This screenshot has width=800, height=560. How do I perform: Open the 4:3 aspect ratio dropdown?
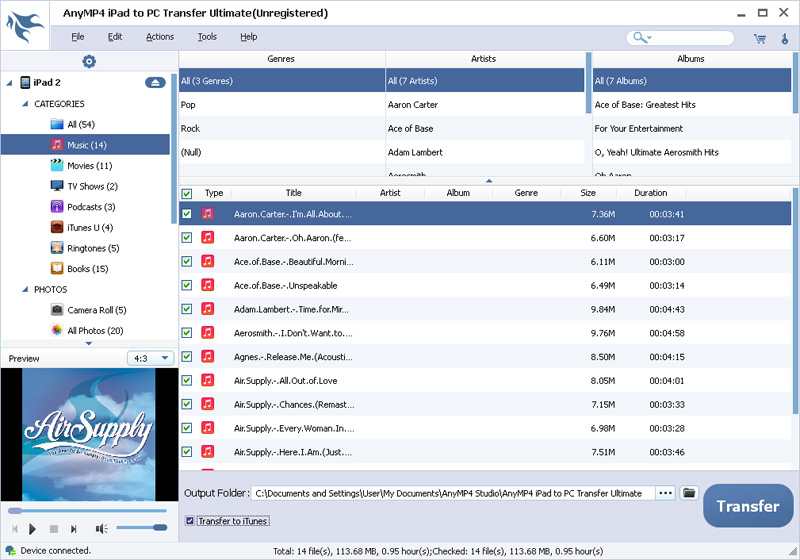pos(151,358)
